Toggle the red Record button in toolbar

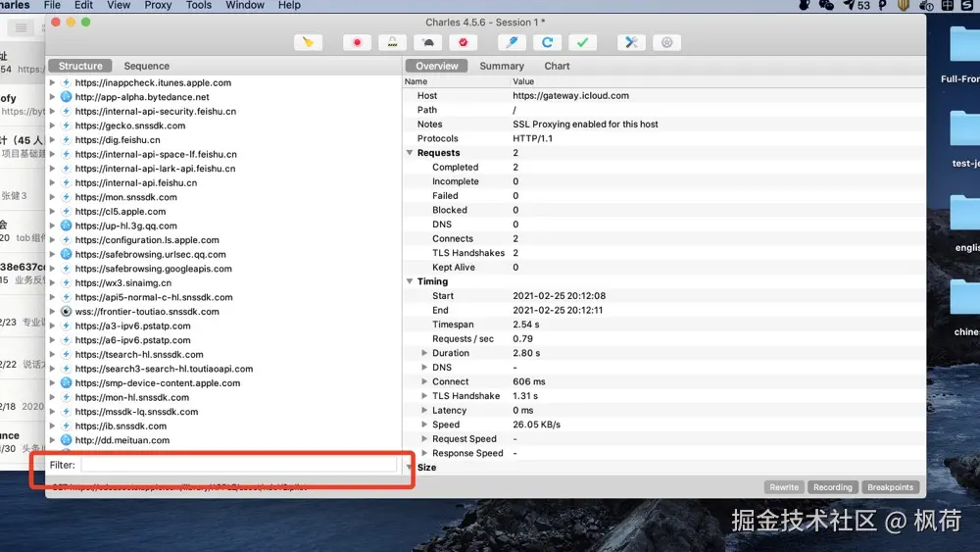pos(357,42)
